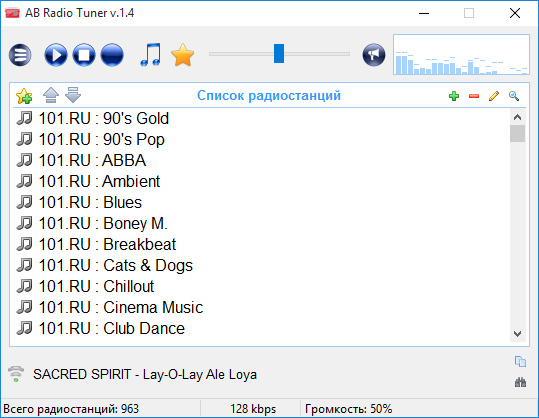Screen dimensions: 539x418
Task: Close the AB Radio Tuner window
Action: (515, 13)
